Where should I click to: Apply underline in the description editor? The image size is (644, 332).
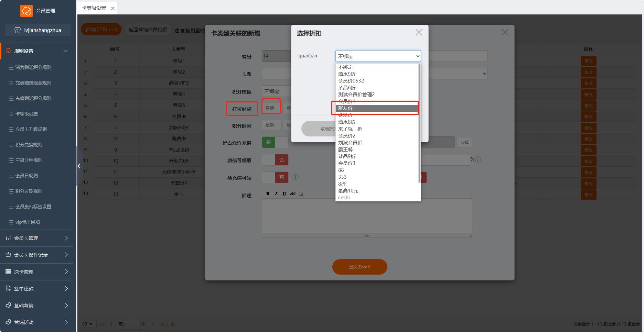coord(284,194)
